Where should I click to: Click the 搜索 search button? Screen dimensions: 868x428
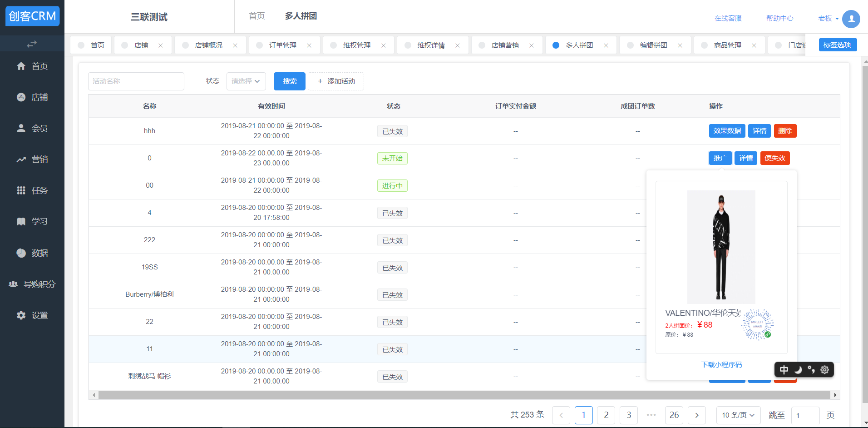(290, 81)
